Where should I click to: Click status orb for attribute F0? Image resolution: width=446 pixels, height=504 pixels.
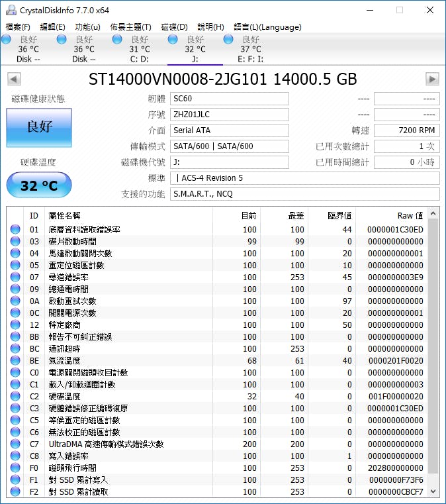coord(15,468)
